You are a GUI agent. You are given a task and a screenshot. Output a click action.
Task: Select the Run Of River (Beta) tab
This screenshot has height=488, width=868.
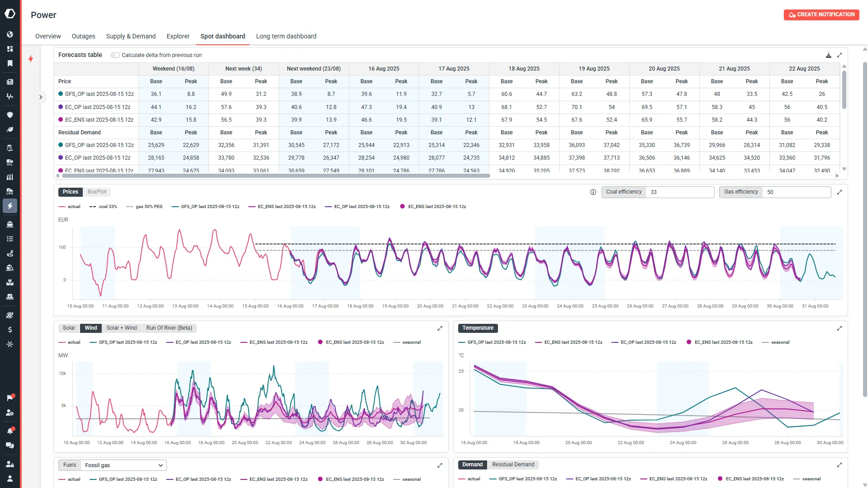(169, 328)
